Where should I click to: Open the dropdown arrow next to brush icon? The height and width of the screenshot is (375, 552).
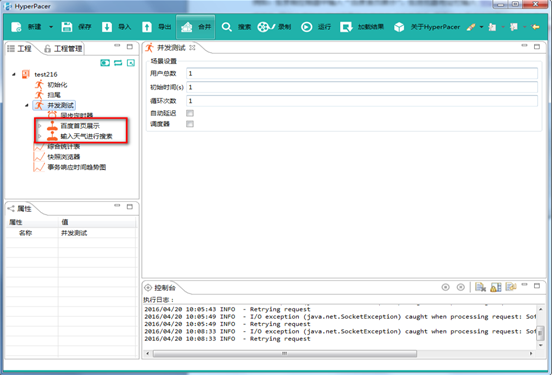tap(481, 27)
